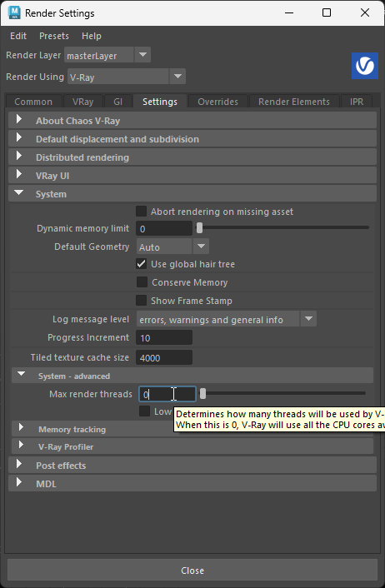Enable Abort rendering on missing asset

pyautogui.click(x=141, y=211)
